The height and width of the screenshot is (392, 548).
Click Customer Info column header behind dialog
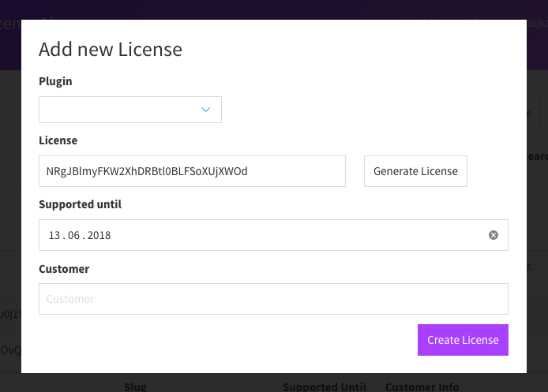point(422,386)
